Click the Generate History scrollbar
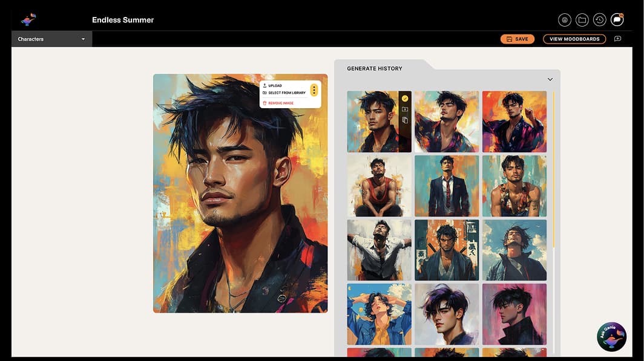 click(x=554, y=169)
